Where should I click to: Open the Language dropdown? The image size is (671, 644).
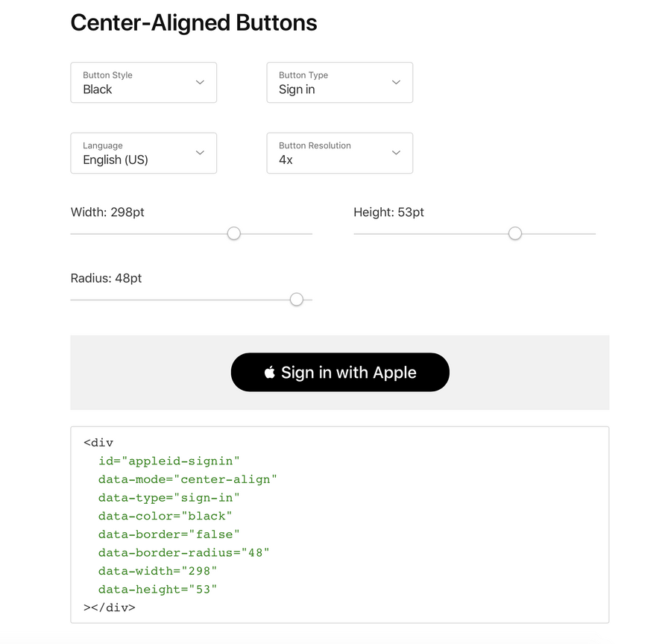pyautogui.click(x=143, y=154)
